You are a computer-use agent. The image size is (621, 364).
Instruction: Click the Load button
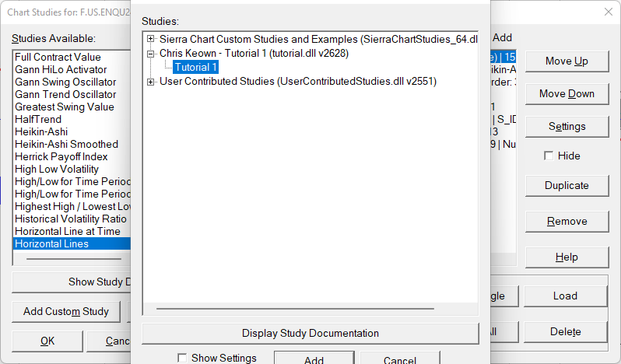click(x=566, y=296)
